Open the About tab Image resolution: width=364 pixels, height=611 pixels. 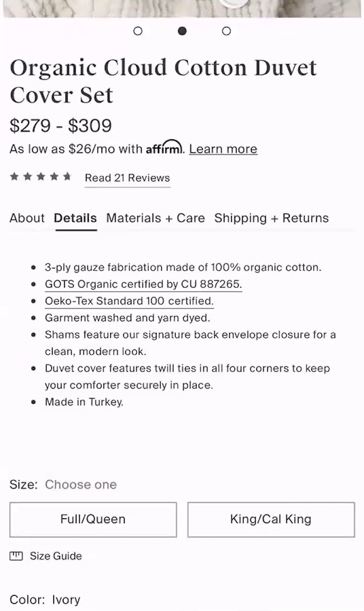tap(27, 218)
